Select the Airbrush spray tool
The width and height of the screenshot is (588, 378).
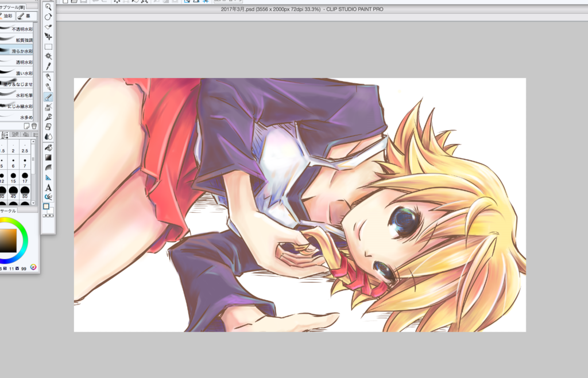pos(48,107)
